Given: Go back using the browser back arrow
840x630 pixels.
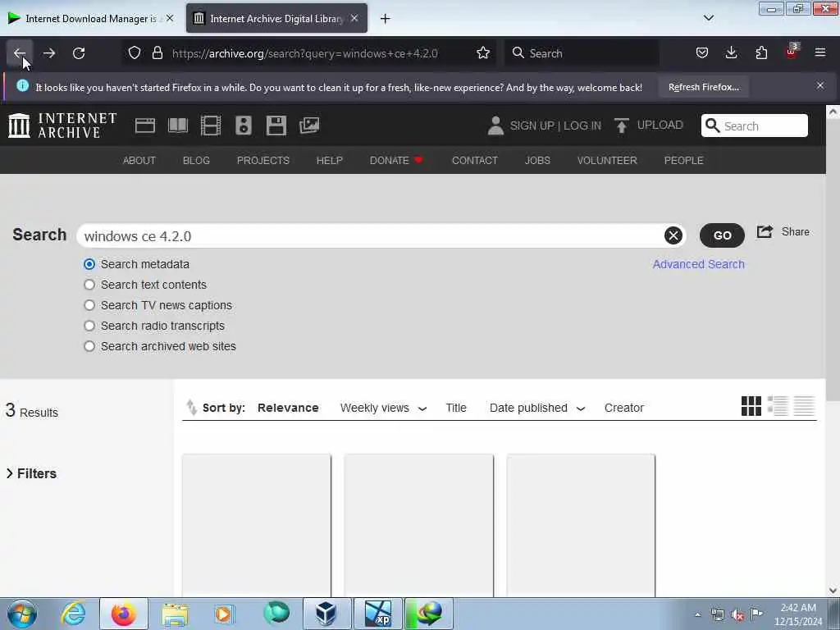Looking at the screenshot, I should [20, 53].
